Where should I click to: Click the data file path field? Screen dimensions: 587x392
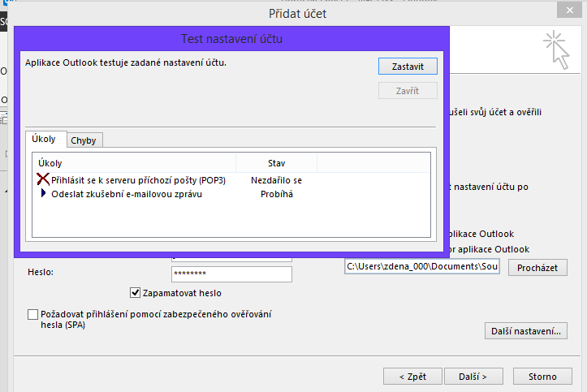[422, 266]
